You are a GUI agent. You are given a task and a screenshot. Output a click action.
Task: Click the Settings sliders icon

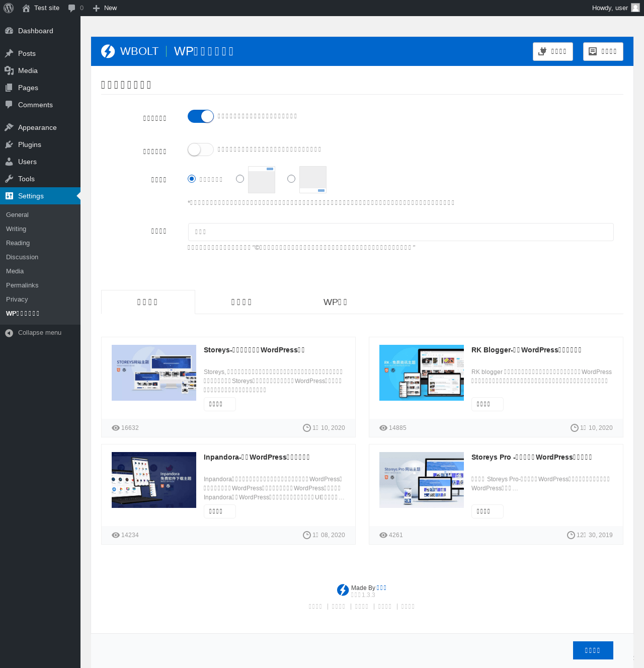tap(9, 196)
